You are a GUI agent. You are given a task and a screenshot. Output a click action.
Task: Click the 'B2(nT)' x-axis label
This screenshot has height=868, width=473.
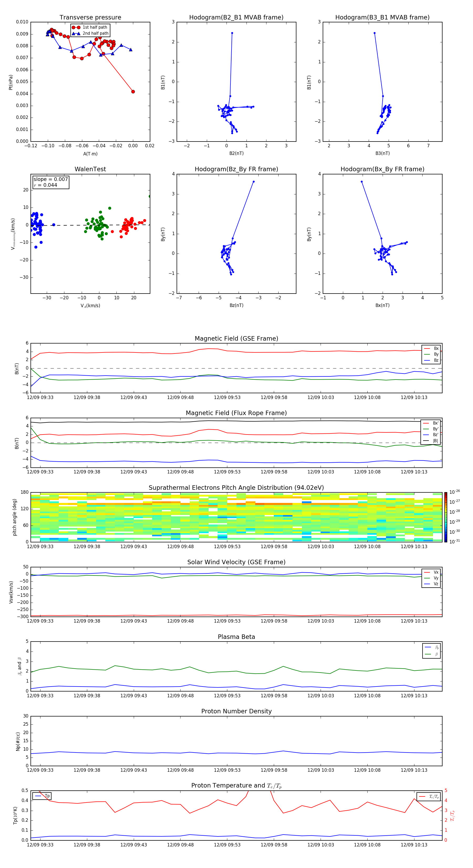click(x=236, y=153)
